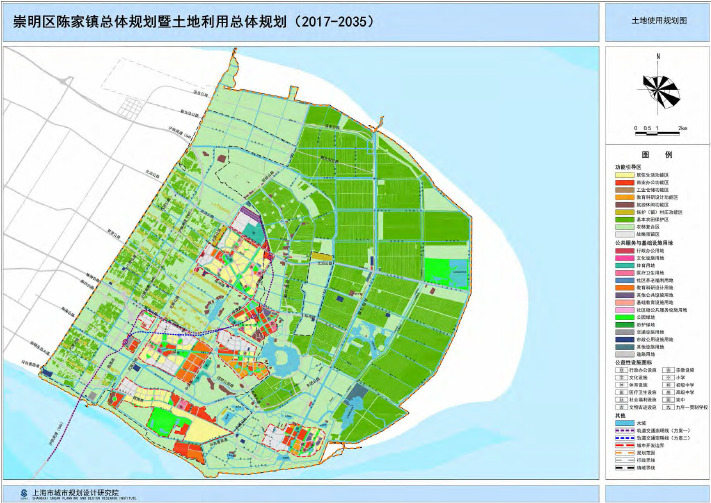Screen dimensions: 711x503
Task: Click the 医疗卫生设施 facility icon in legend
Action: pyautogui.click(x=622, y=392)
